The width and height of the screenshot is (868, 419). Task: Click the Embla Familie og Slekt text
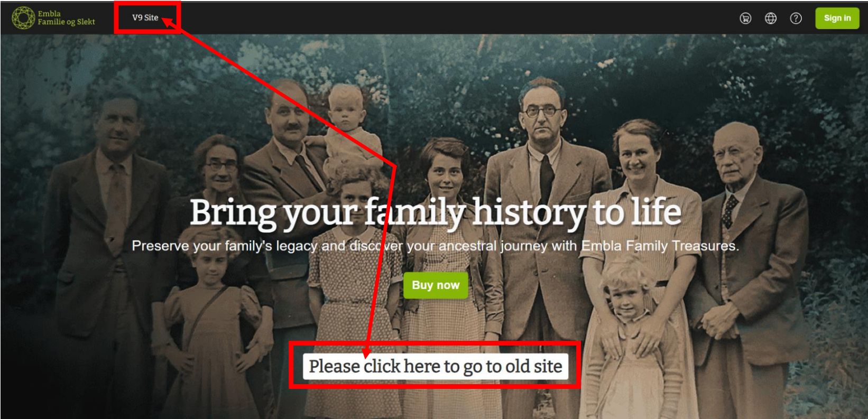[66, 18]
